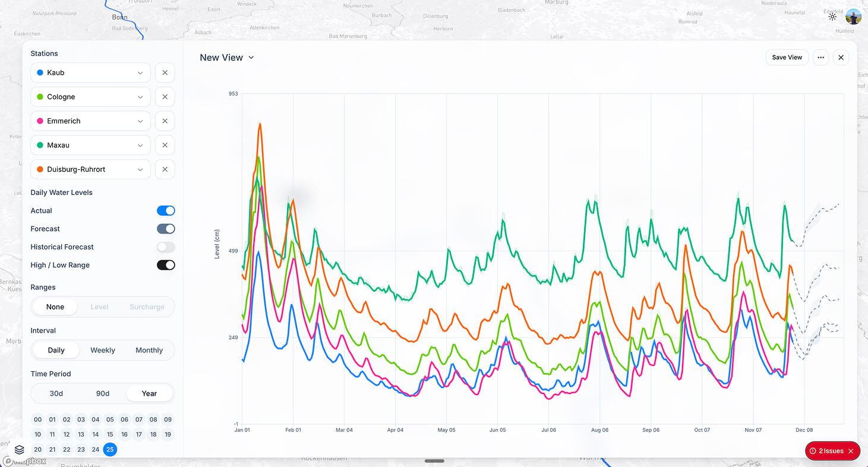Open the Kaub station dropdown

pyautogui.click(x=141, y=72)
